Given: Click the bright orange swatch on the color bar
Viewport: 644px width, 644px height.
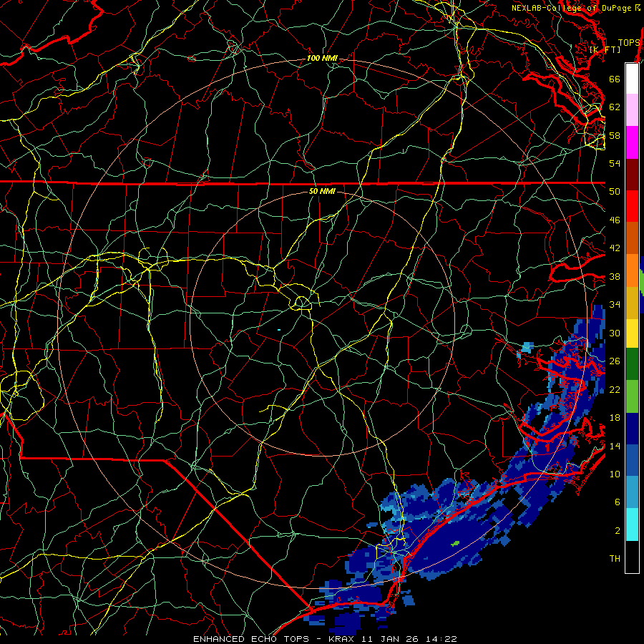Looking at the screenshot, I should [632, 270].
